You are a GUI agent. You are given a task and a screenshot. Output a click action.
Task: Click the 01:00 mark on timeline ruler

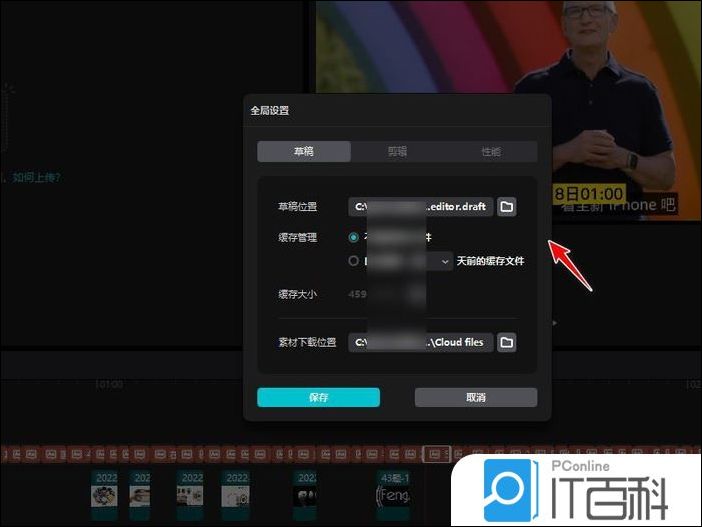(x=109, y=384)
